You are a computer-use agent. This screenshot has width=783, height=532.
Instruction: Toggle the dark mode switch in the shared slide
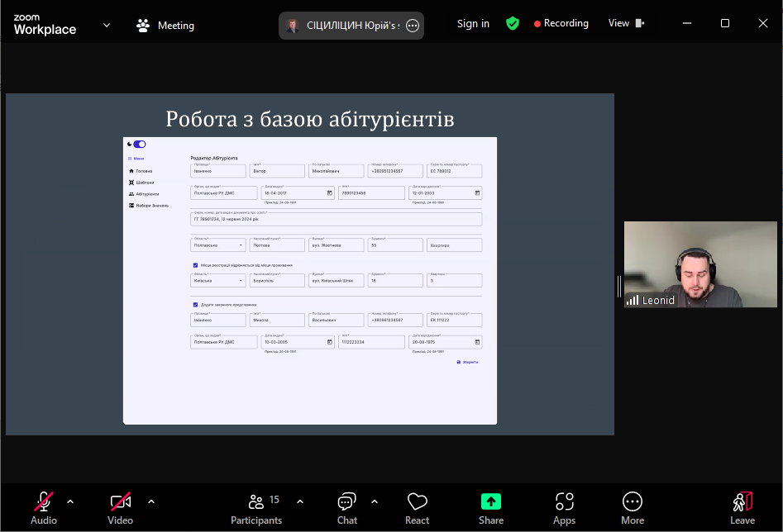[x=138, y=145]
